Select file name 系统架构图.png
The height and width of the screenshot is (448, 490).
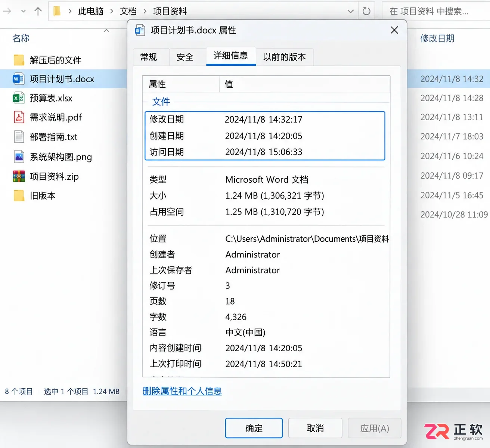(x=61, y=157)
